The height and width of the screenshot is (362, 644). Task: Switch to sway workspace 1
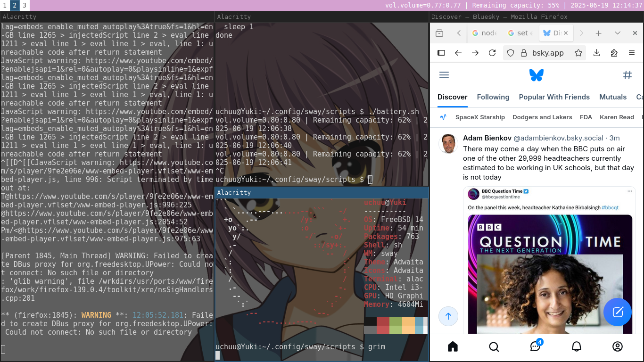pos(5,5)
